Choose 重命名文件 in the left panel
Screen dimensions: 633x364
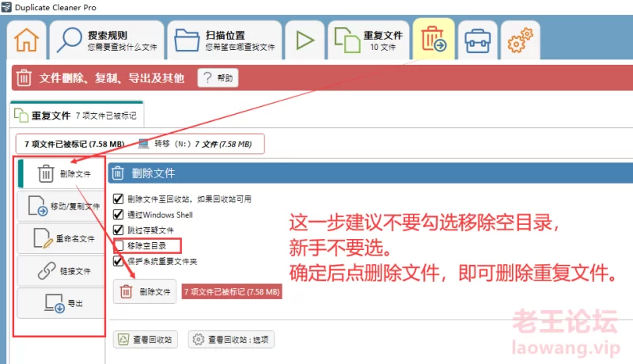coord(62,238)
